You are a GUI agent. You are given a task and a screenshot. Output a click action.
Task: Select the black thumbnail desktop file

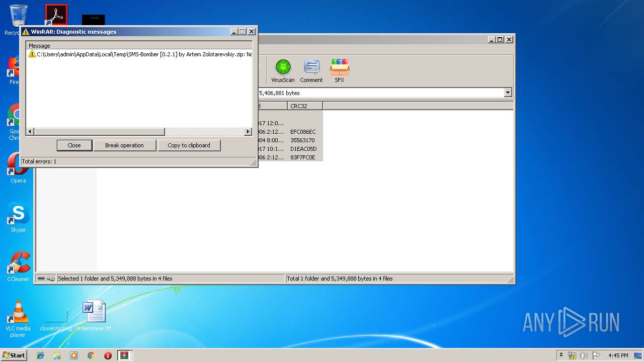pos(94,20)
